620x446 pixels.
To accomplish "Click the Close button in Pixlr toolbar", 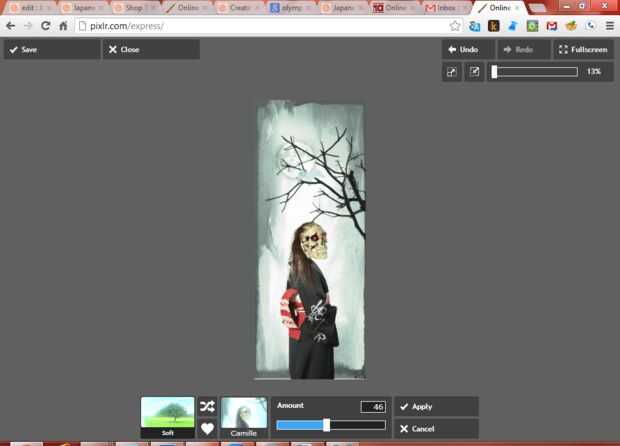I will point(151,49).
